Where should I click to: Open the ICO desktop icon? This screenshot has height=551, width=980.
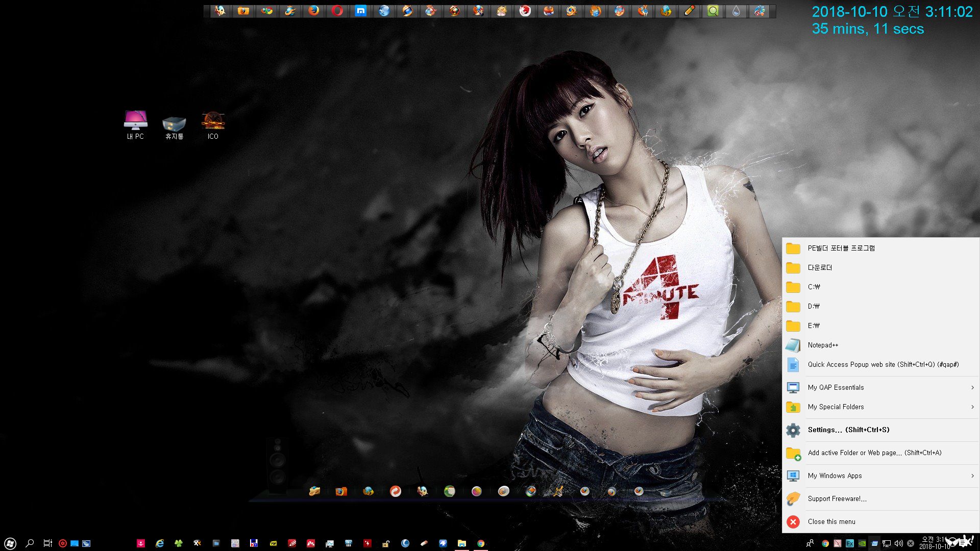(x=213, y=125)
